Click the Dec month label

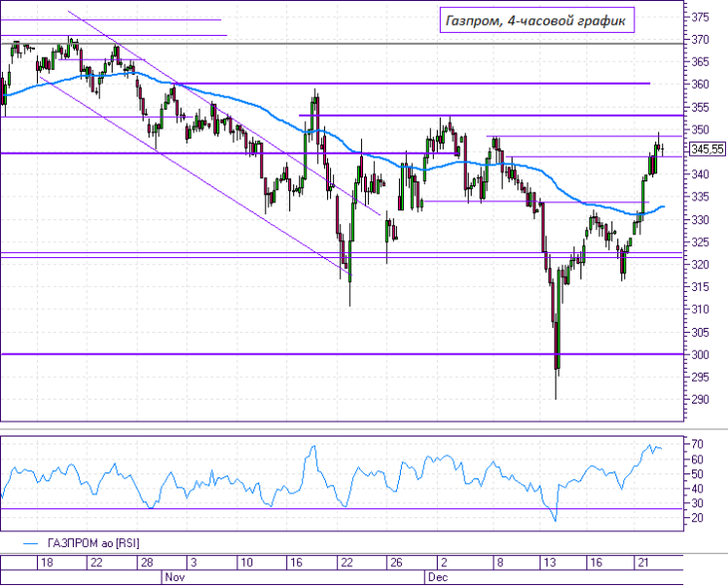438,577
